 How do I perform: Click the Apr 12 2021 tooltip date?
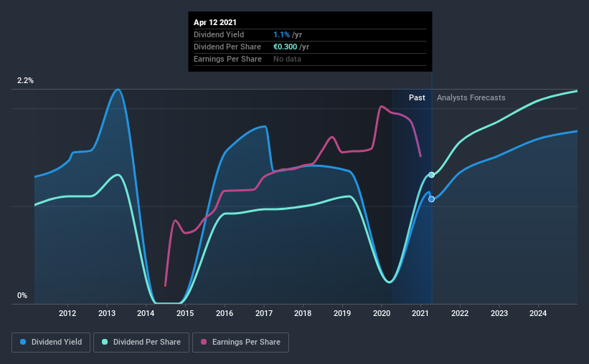(x=215, y=22)
